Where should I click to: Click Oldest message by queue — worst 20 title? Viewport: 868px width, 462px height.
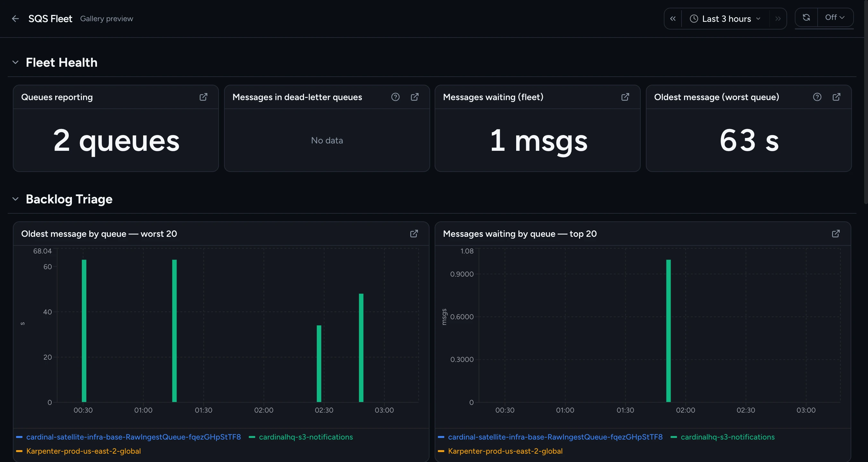click(x=99, y=234)
